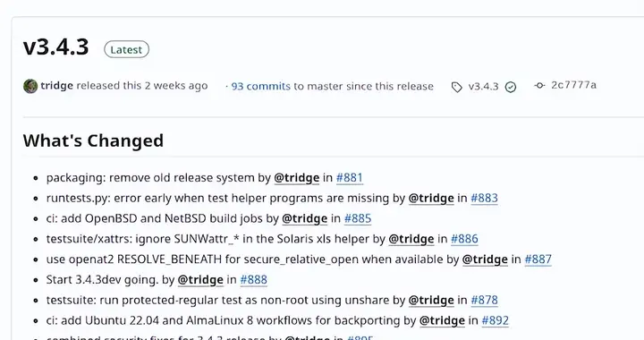Click @tridge in the OpenBSD build jobs entry
Image resolution: width=644 pixels, height=340 pixels.
pyautogui.click(x=305, y=218)
